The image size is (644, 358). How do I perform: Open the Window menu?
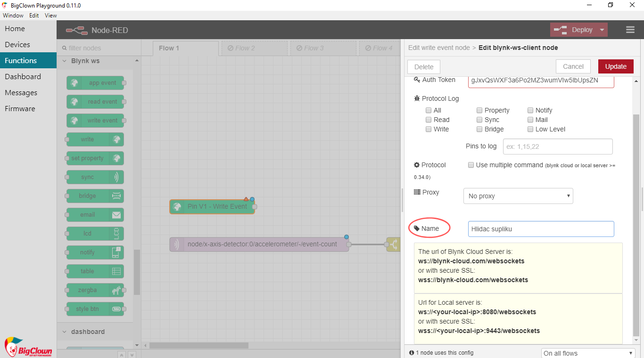pyautogui.click(x=13, y=16)
